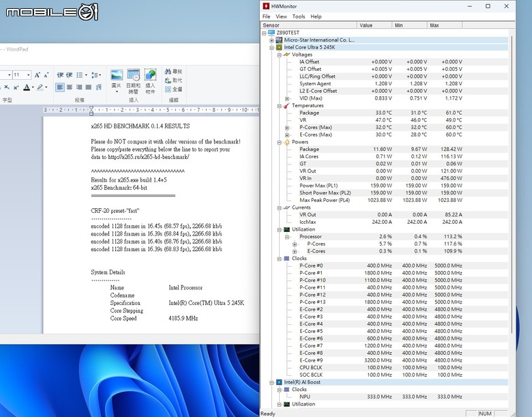Screen dimensions: 532x417
Task: Click the Select All button in WordPad
Action: click(173, 89)
